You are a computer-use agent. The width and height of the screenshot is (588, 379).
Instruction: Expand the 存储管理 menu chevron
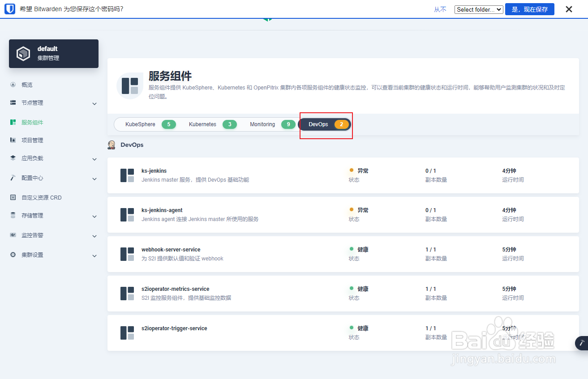[x=94, y=217]
